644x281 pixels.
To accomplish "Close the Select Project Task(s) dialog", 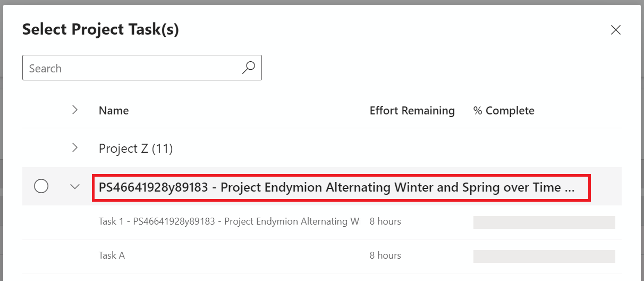I will tap(616, 30).
